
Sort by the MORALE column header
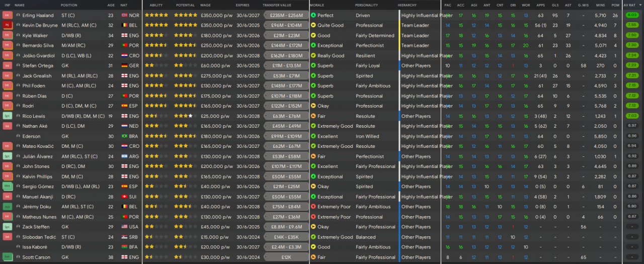[x=317, y=5]
